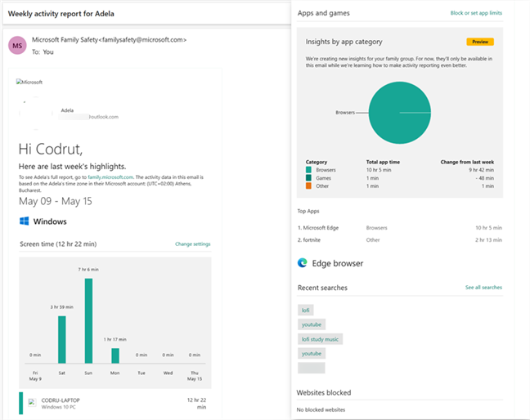The width and height of the screenshot is (530, 420).
Task: Click the Microsoft Edge top app row
Action: pos(399,228)
